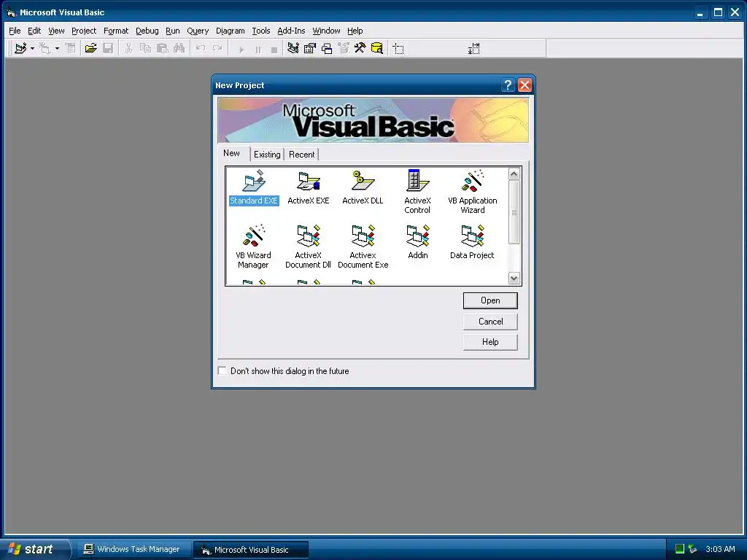Open the Project menu
This screenshot has width=747, height=560.
(x=84, y=31)
